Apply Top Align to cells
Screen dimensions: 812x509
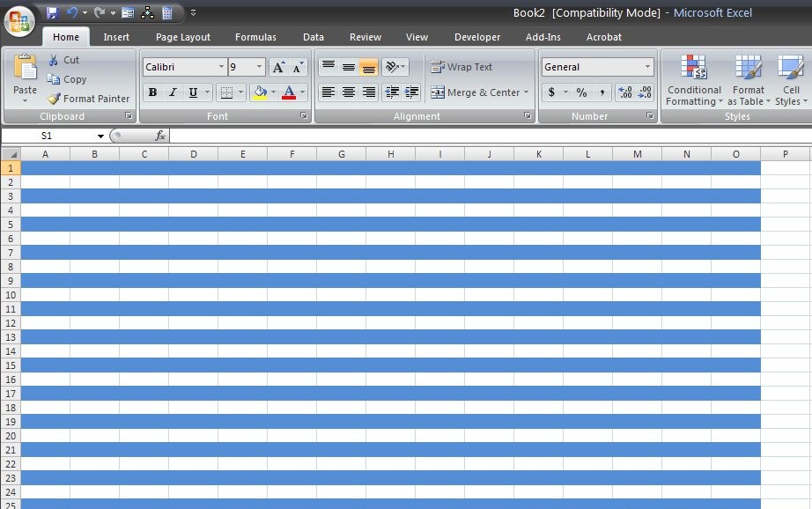328,66
